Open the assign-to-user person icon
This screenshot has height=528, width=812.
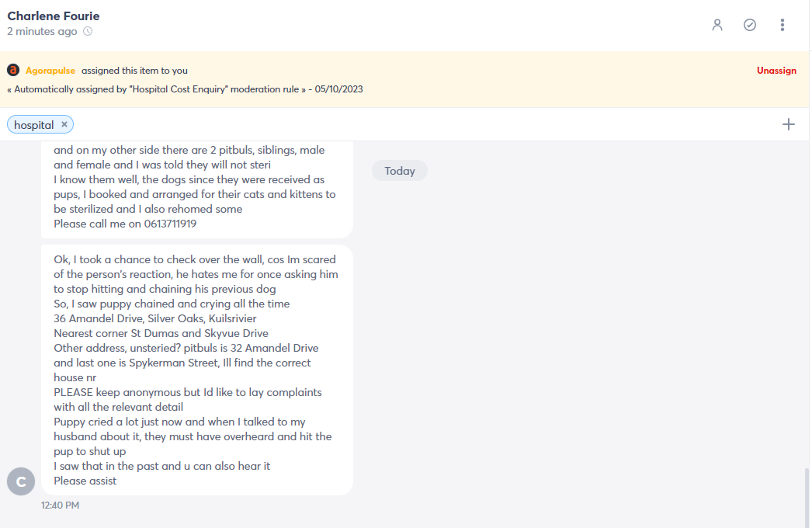coord(717,25)
